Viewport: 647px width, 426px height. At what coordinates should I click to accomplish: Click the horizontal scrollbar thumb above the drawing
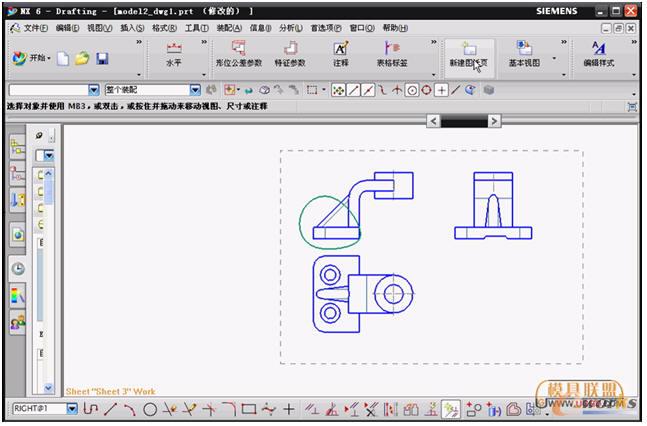(x=471, y=121)
